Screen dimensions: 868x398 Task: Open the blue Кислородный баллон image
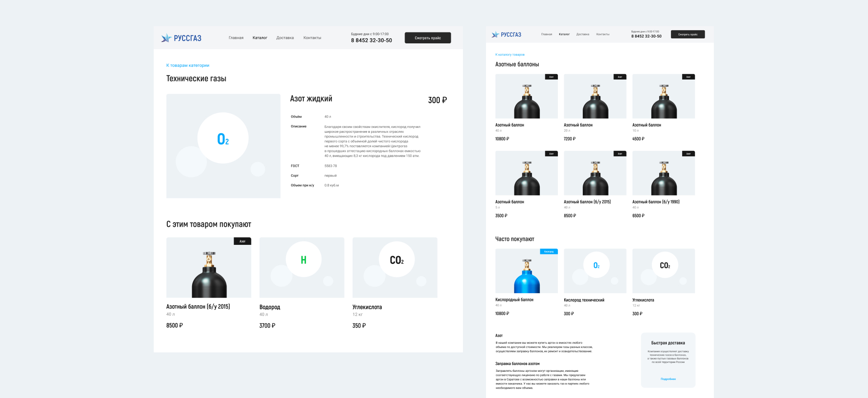point(527,271)
